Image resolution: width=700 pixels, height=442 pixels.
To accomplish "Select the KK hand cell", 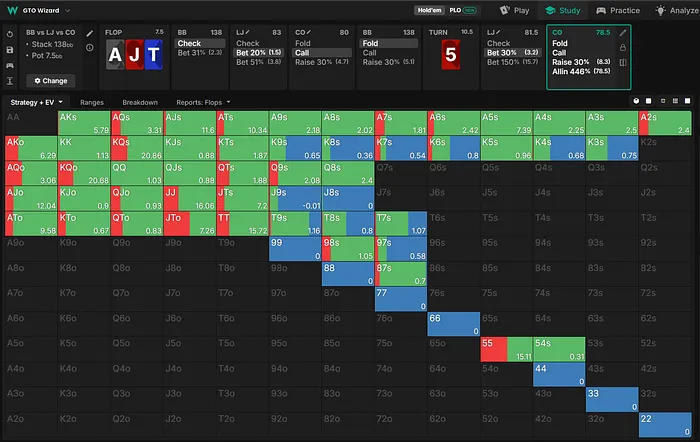I will pos(84,148).
